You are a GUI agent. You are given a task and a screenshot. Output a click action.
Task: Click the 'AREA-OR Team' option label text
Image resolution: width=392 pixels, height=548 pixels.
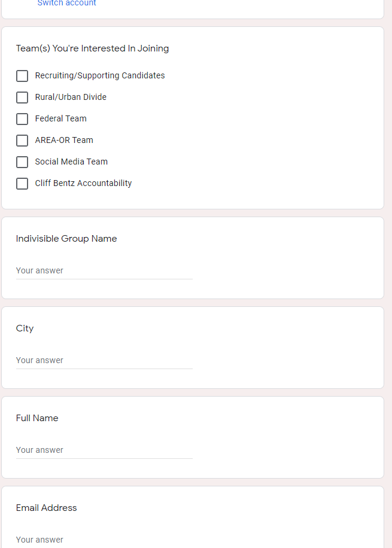pyautogui.click(x=64, y=141)
